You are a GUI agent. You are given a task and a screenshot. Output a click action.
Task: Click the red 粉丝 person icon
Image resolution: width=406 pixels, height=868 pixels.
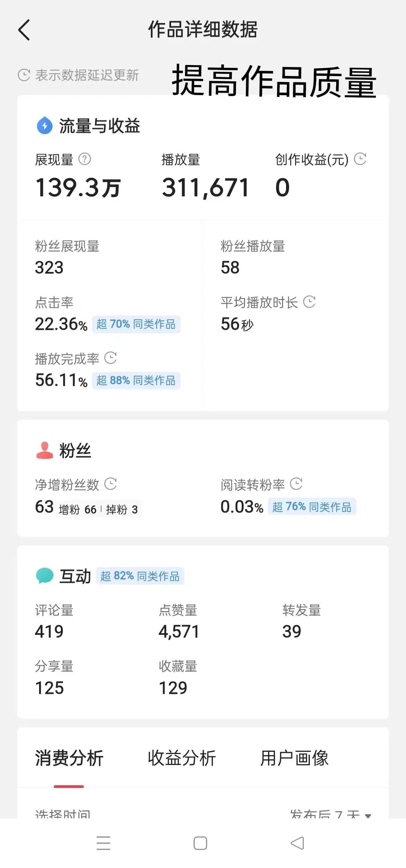pyautogui.click(x=44, y=451)
